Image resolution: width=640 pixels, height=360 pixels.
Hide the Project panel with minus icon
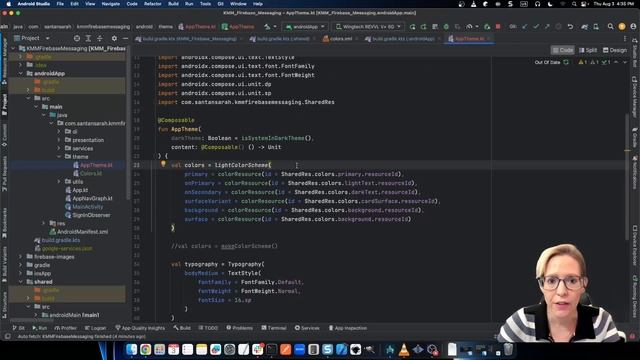coord(125,38)
